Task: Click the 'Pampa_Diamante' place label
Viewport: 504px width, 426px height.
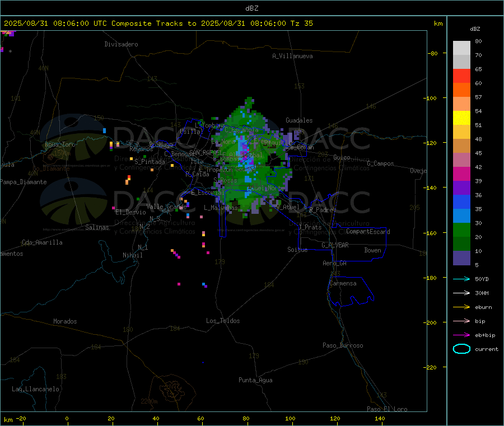Action: (x=24, y=182)
